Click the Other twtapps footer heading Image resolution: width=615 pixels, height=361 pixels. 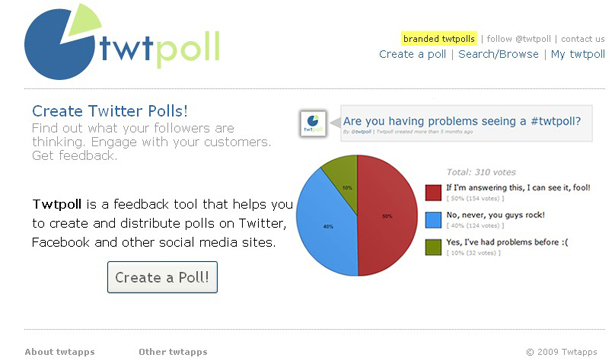click(x=173, y=352)
